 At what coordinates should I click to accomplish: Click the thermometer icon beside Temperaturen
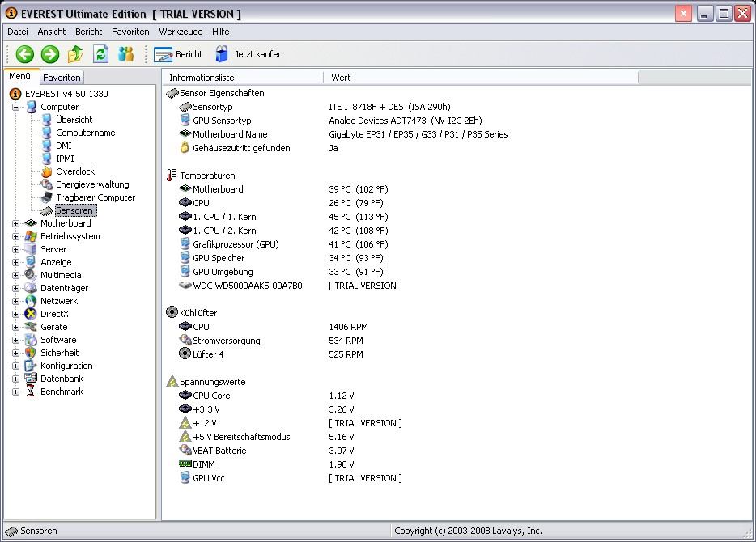pyautogui.click(x=171, y=176)
